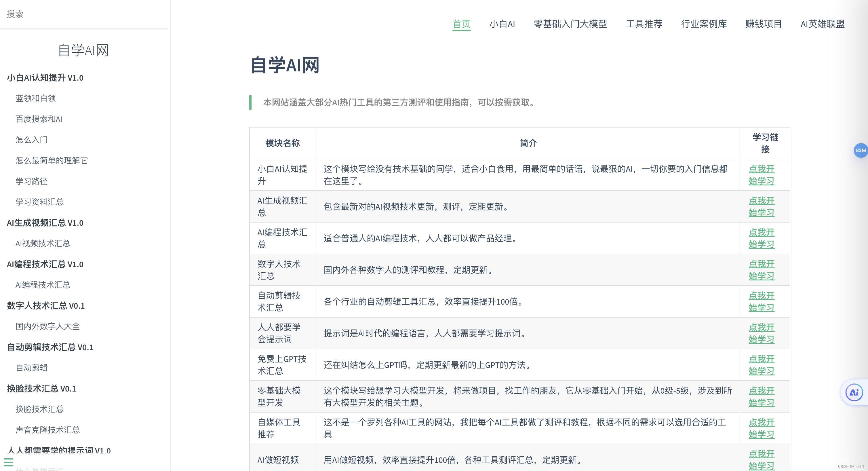Viewport: 868px width, 471px height.
Task: Select AI视频技术汇总 in the sidebar
Action: click(x=43, y=243)
